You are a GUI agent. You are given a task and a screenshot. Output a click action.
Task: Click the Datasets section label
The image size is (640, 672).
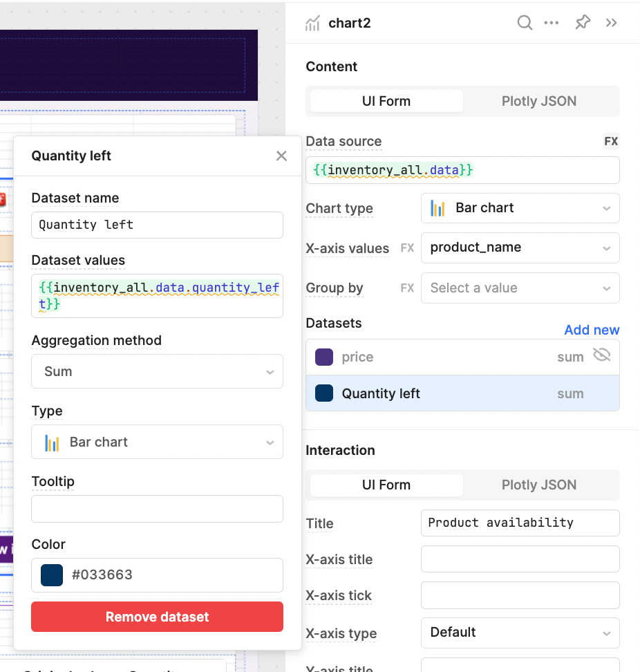click(x=334, y=323)
